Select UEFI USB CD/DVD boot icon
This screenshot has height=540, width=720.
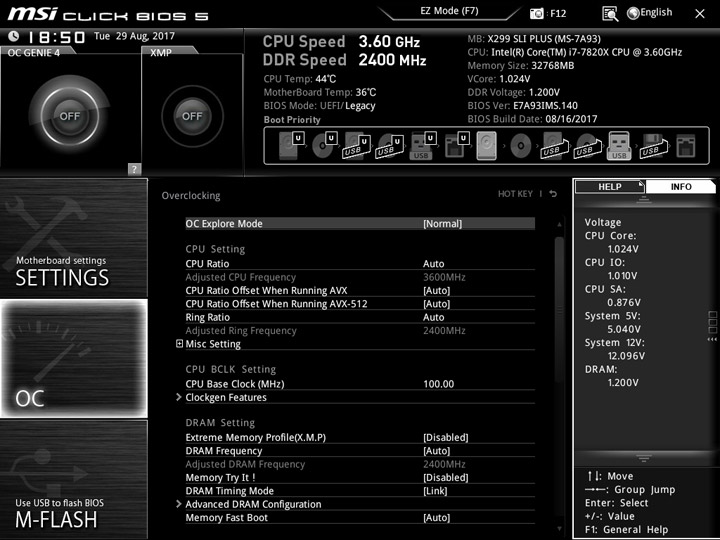click(390, 146)
